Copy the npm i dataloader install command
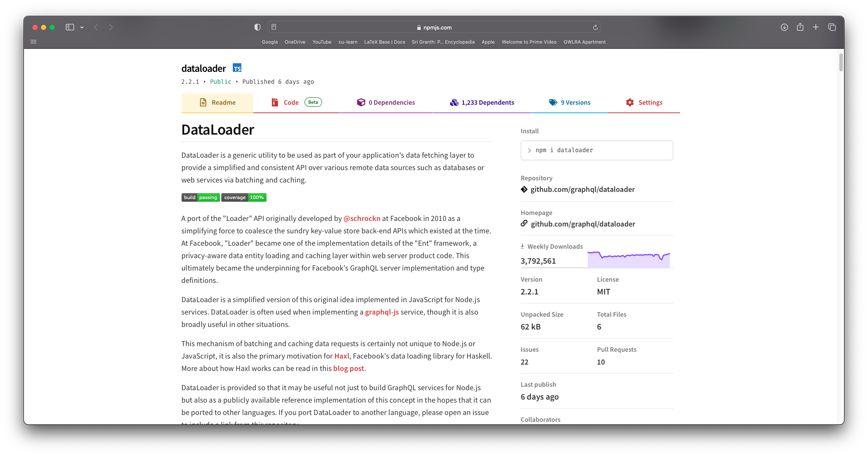Screen dimensions: 868x456 tap(597, 150)
